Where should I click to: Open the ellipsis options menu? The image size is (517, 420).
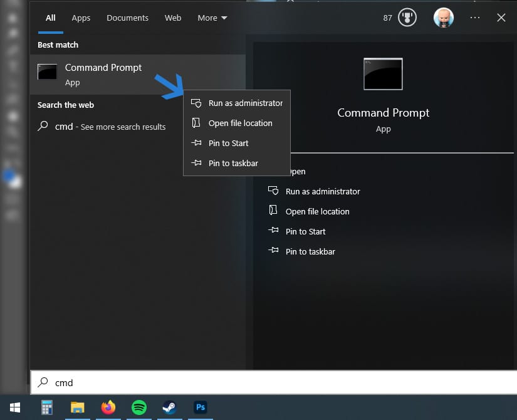(x=475, y=18)
